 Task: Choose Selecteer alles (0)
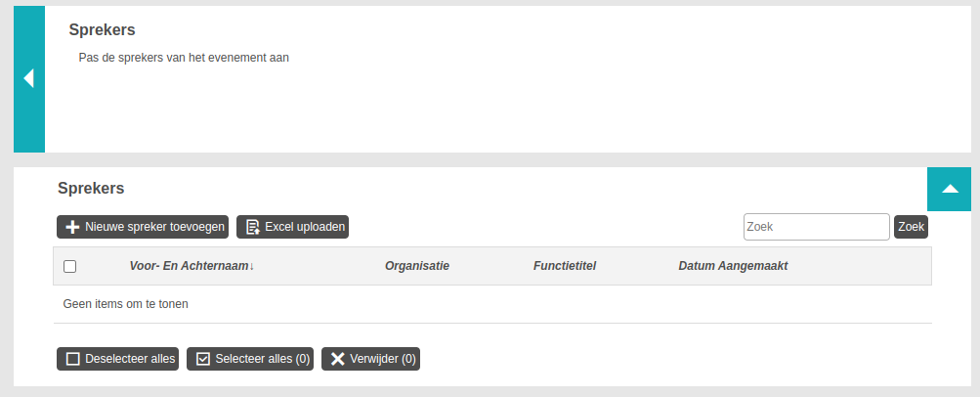click(x=250, y=359)
